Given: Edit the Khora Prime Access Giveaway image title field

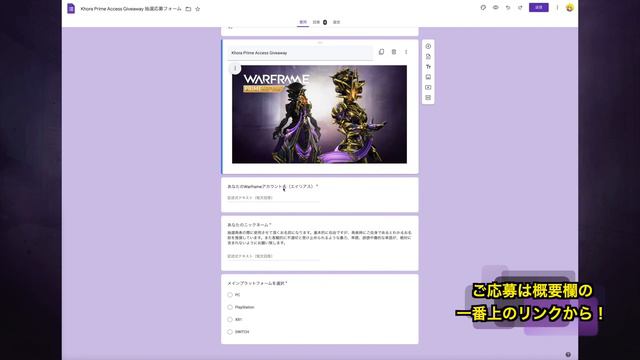Looking at the screenshot, I should tap(300, 53).
